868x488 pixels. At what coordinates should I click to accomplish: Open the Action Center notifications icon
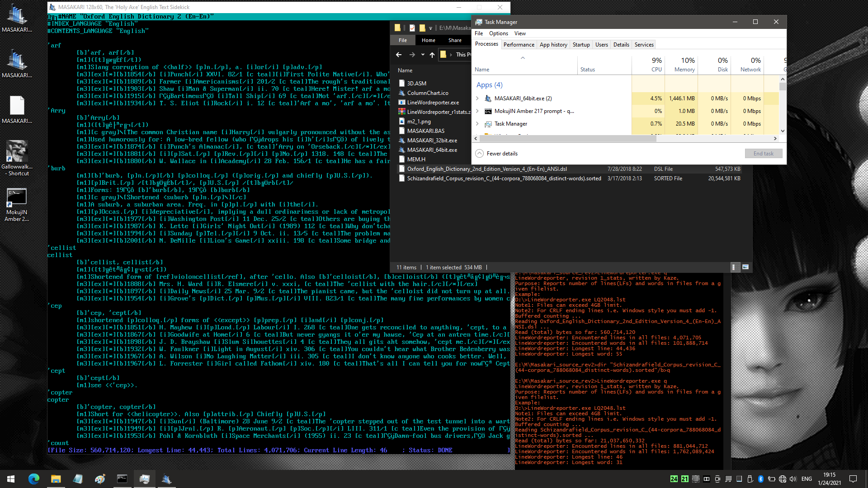coord(853,479)
